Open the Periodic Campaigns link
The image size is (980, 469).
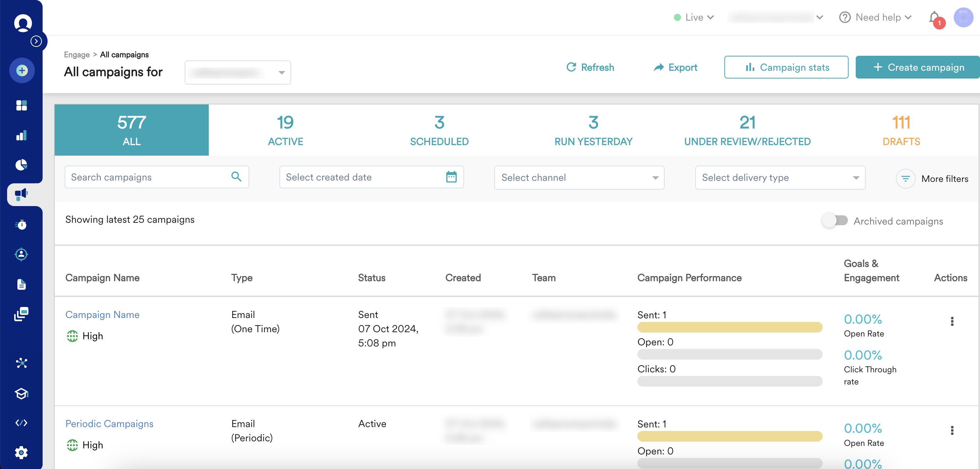click(x=109, y=424)
